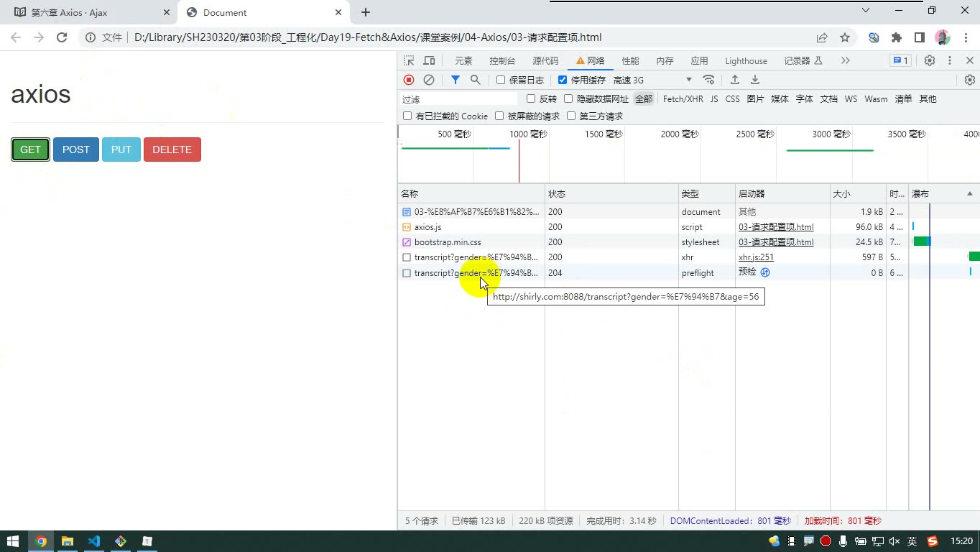Switch to the 控制台 tab

coord(502,61)
